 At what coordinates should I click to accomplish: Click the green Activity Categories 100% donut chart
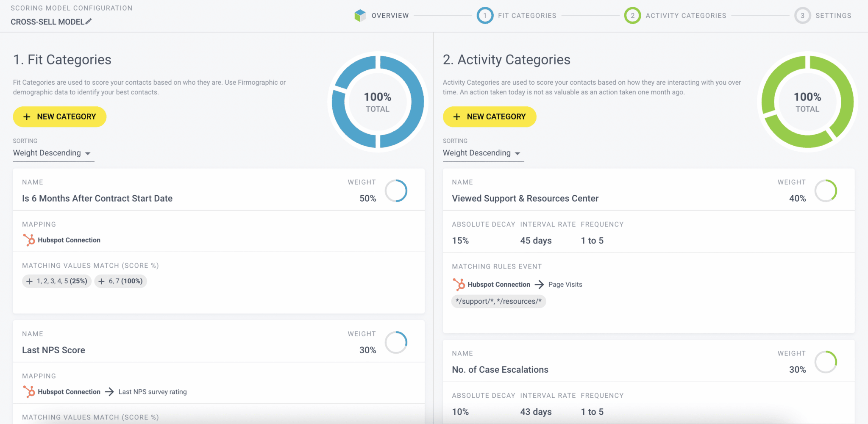coord(807,102)
